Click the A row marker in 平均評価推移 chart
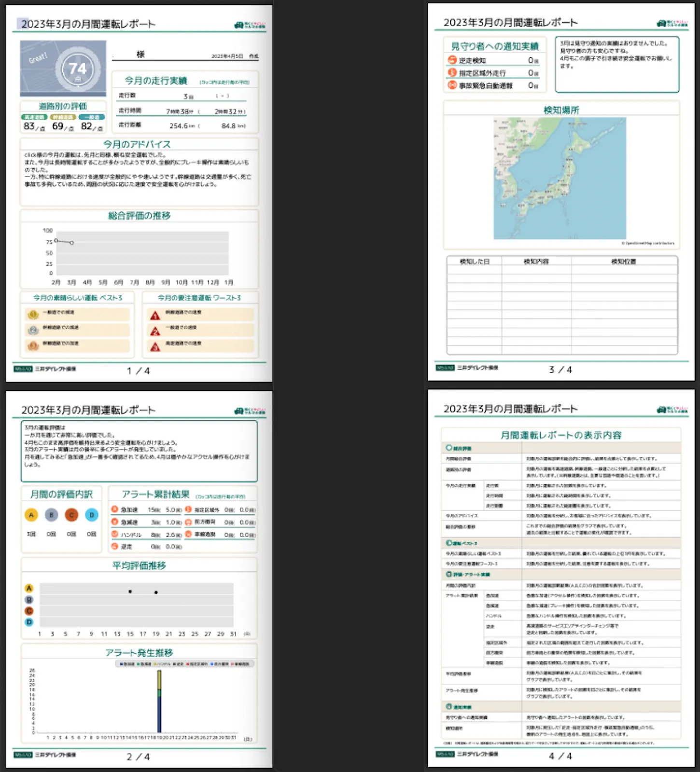The width and height of the screenshot is (700, 772). pos(29,588)
